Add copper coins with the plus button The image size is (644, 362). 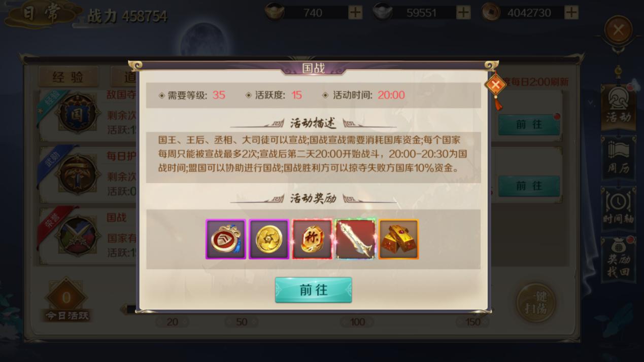(571, 12)
